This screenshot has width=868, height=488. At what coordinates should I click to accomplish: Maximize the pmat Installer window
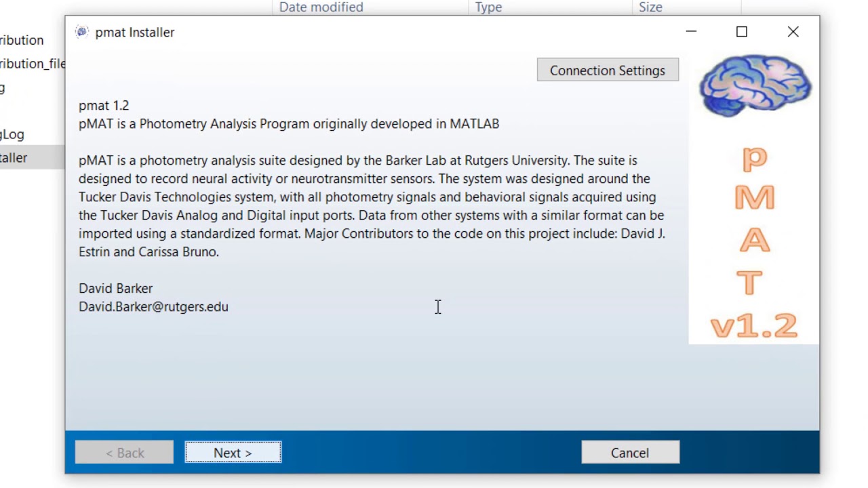click(x=742, y=32)
